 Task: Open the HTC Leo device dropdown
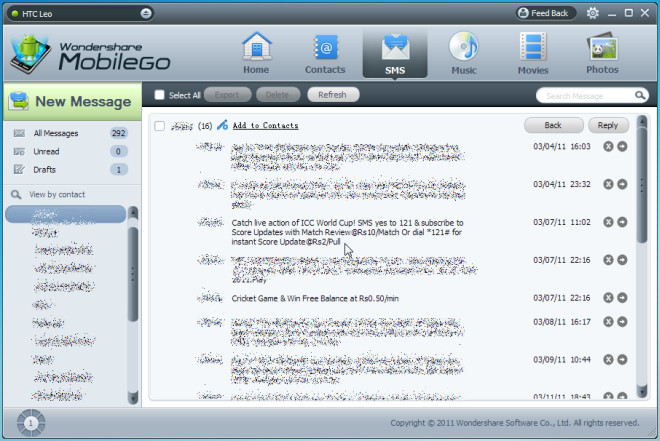[x=80, y=13]
